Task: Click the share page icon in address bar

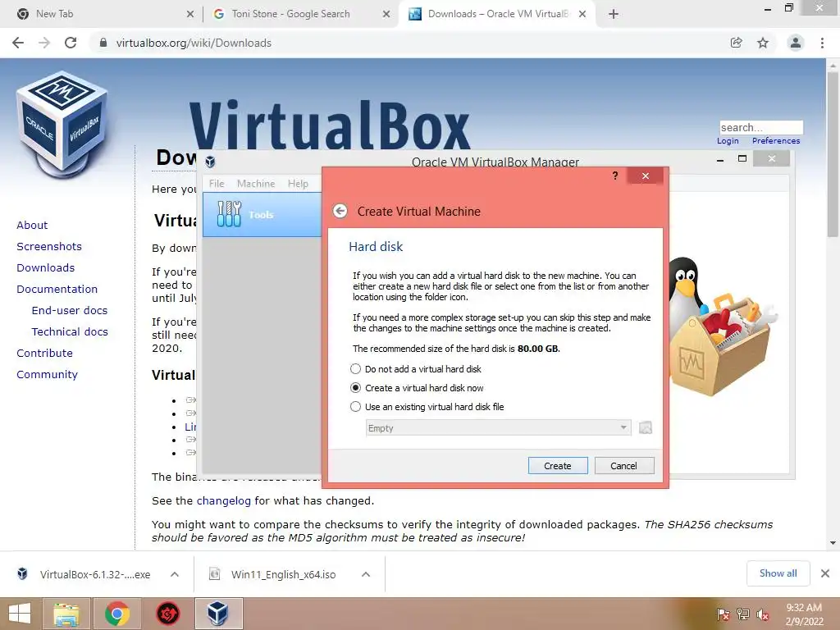Action: point(737,43)
